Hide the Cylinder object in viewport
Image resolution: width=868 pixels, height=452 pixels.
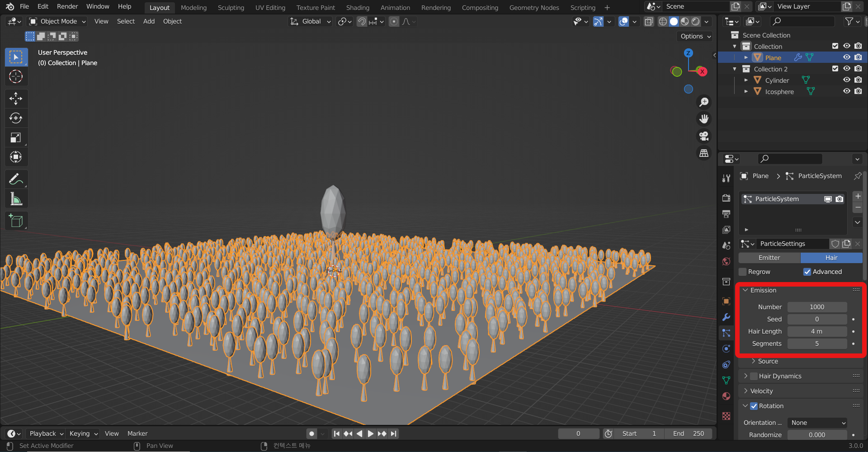(847, 80)
